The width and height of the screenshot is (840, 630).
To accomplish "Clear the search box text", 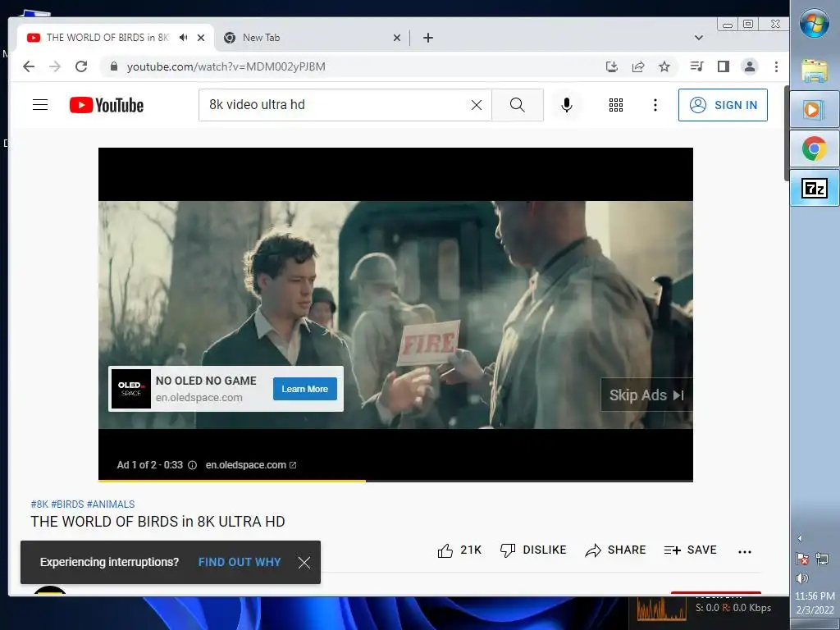I will point(477,105).
